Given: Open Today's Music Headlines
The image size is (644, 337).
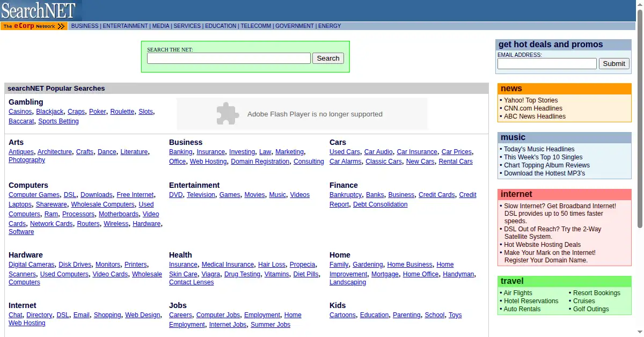Looking at the screenshot, I should pos(539,149).
